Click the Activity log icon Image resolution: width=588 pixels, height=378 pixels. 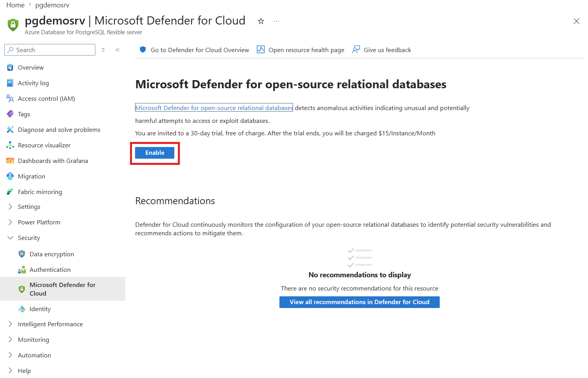(x=10, y=83)
